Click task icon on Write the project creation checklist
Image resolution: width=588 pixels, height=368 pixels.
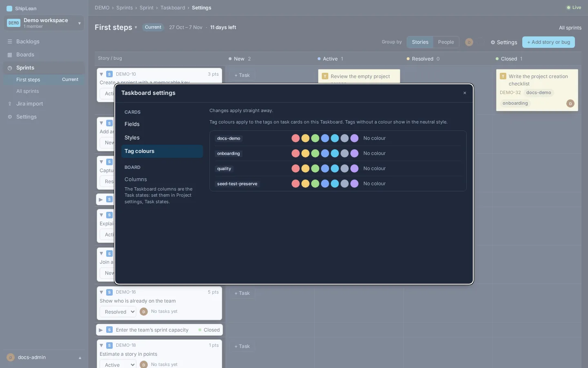click(503, 76)
